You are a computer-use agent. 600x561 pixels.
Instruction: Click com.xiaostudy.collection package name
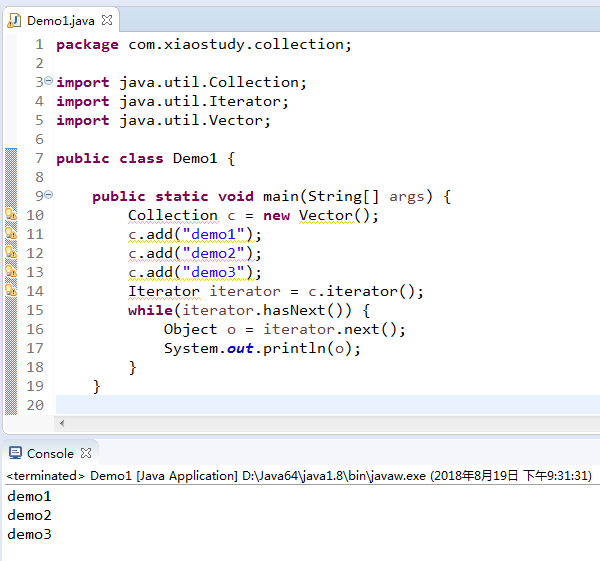point(236,44)
